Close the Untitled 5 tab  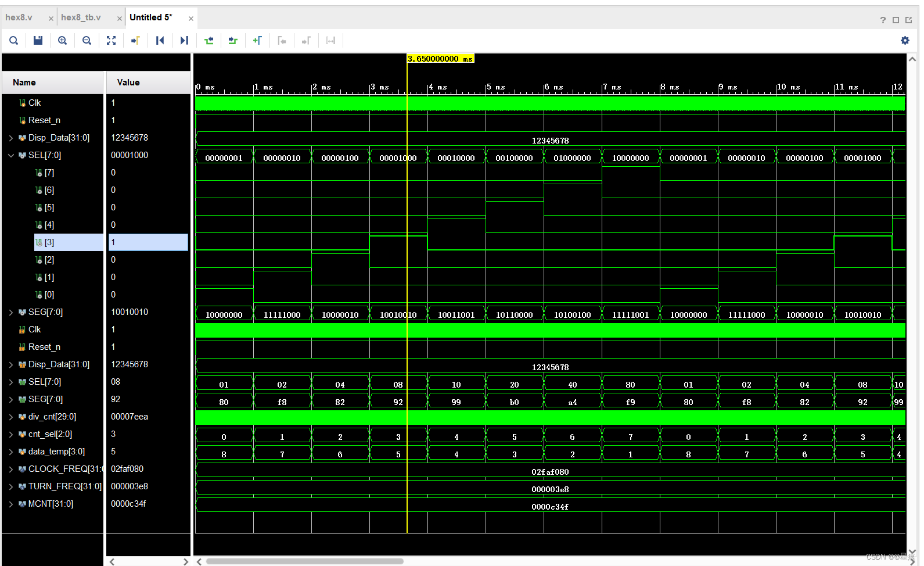point(191,19)
